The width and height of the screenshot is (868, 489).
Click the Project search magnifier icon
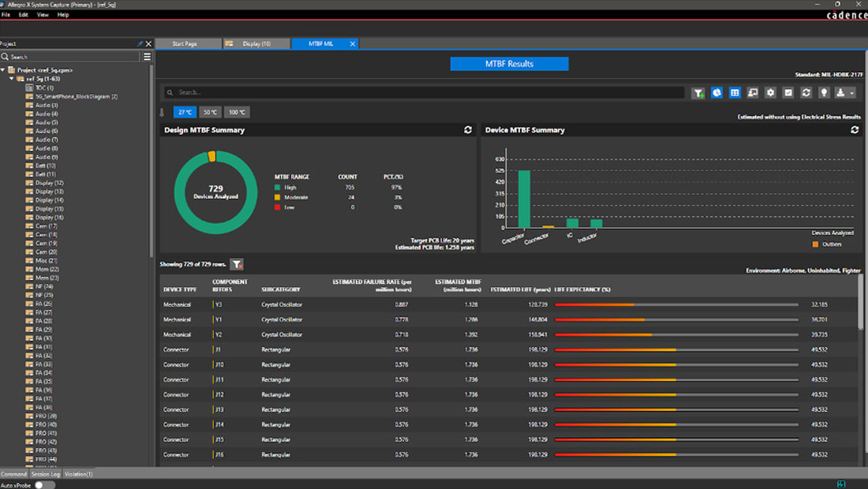(5, 57)
